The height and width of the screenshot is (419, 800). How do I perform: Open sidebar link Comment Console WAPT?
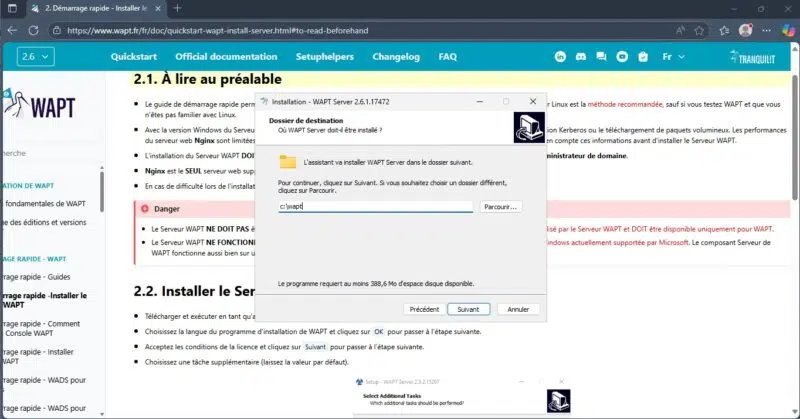41,328
